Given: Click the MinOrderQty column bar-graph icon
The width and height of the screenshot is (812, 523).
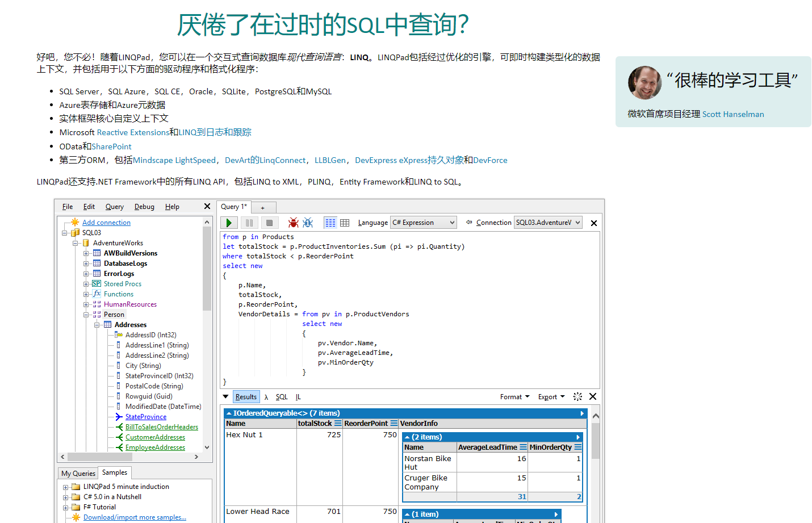Looking at the screenshot, I should click(577, 447).
